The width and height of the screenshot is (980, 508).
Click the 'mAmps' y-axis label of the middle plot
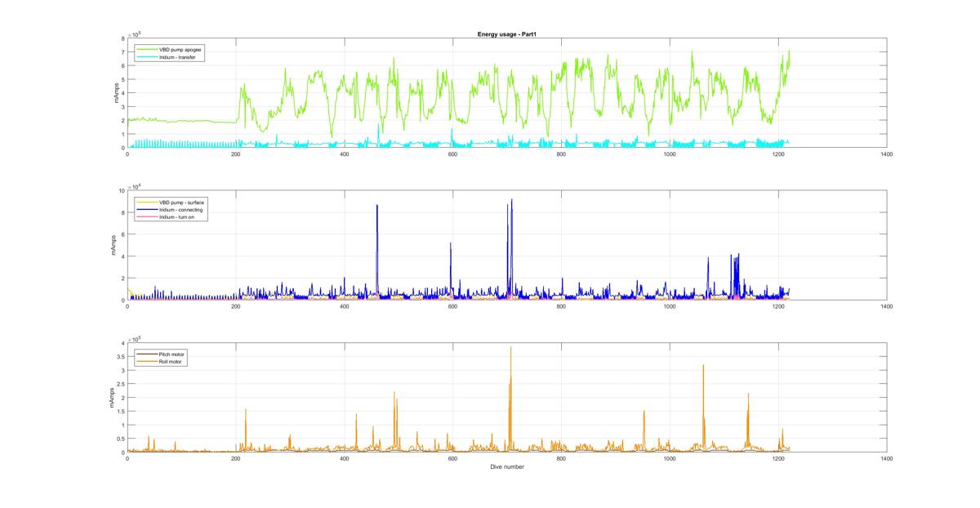(x=115, y=245)
